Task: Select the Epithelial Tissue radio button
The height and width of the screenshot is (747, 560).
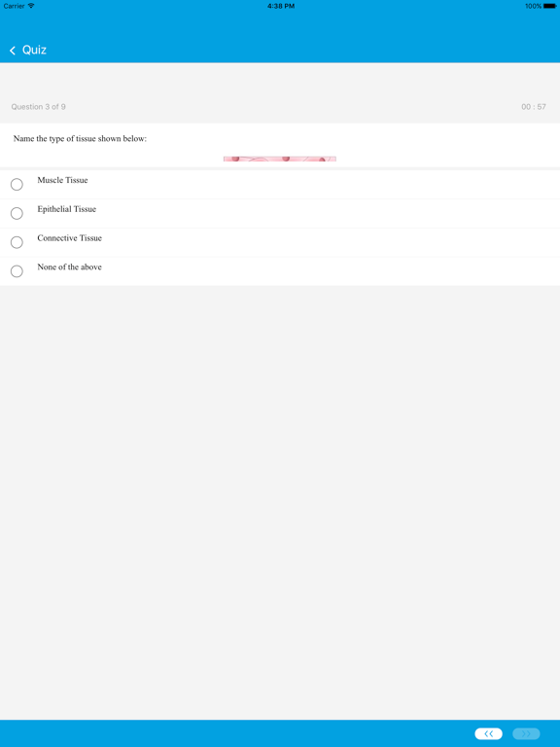Action: click(17, 213)
